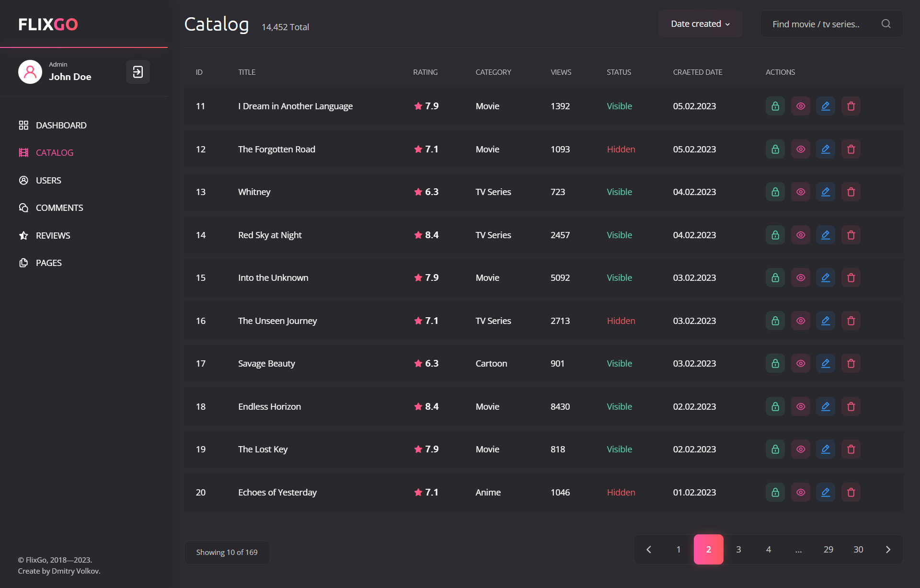The image size is (920, 588).
Task: Navigate to last page 30
Action: pyautogui.click(x=858, y=549)
